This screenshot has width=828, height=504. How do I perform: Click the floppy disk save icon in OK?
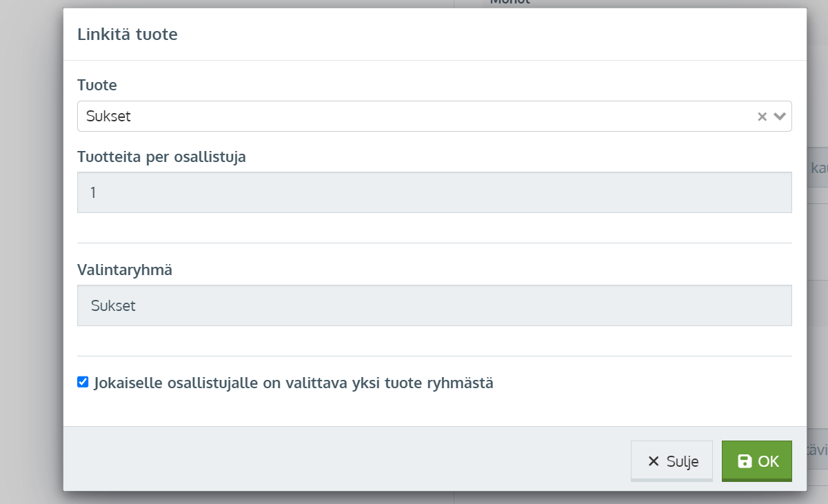pyautogui.click(x=745, y=461)
